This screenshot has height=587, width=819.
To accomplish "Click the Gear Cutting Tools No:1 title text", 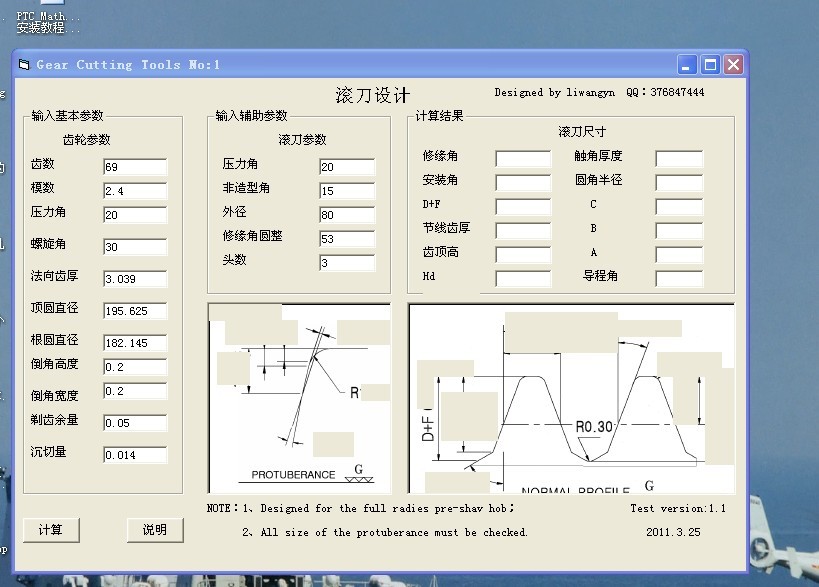I will coord(128,65).
